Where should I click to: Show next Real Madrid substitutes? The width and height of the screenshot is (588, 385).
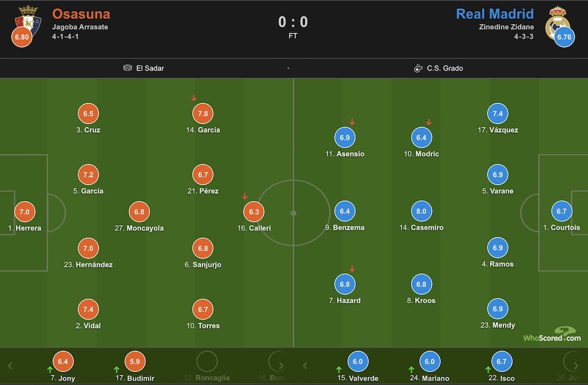[576, 366]
